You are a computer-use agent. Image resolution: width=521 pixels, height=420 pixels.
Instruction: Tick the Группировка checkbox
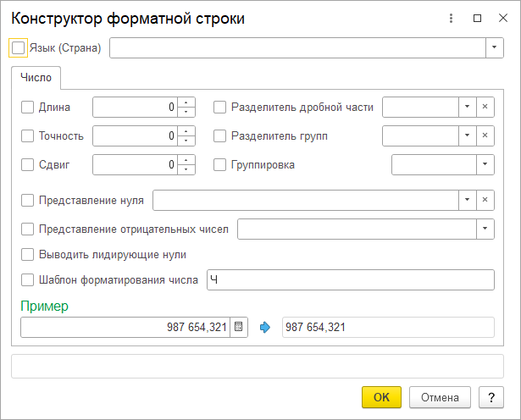(x=219, y=164)
